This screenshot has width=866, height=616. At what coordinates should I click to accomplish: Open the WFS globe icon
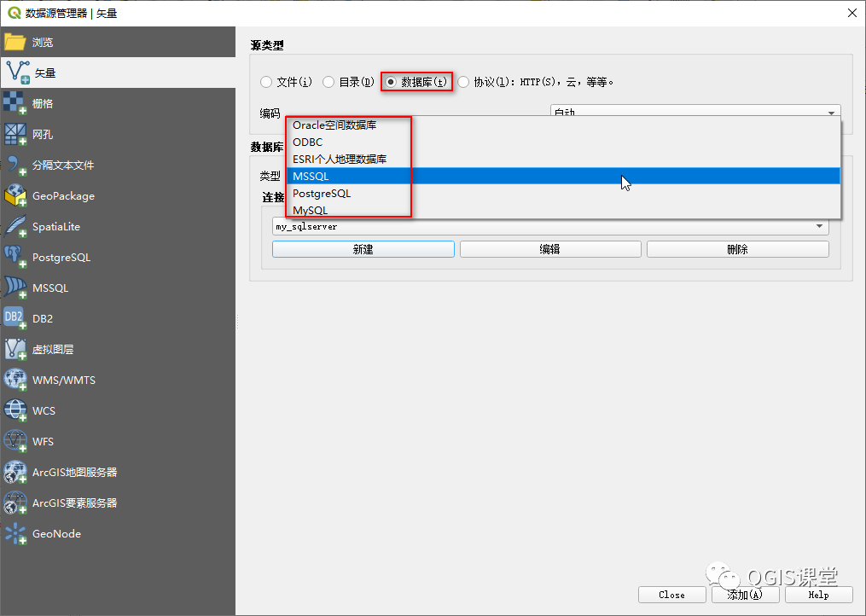point(15,441)
